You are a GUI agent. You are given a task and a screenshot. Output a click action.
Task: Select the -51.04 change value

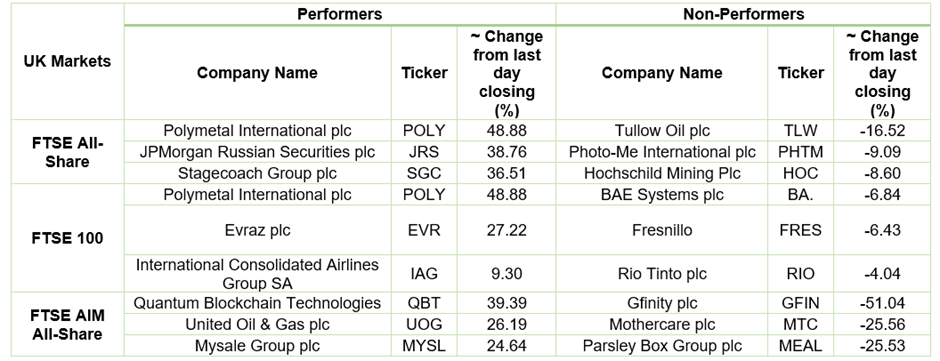click(x=882, y=303)
